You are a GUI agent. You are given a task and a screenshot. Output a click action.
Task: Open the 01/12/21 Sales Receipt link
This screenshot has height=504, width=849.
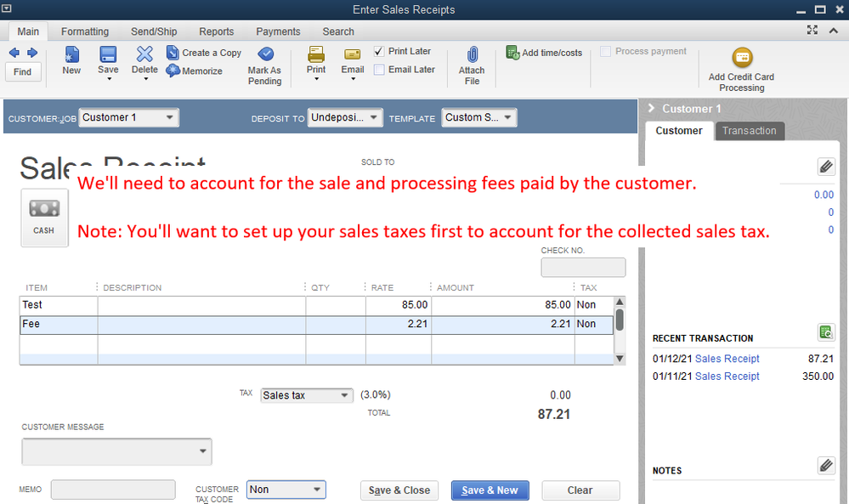(727, 359)
